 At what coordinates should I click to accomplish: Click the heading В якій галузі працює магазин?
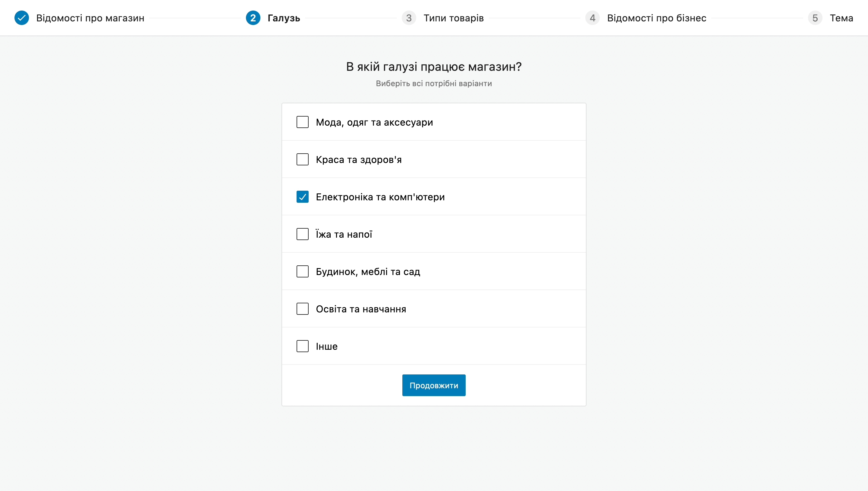(434, 67)
